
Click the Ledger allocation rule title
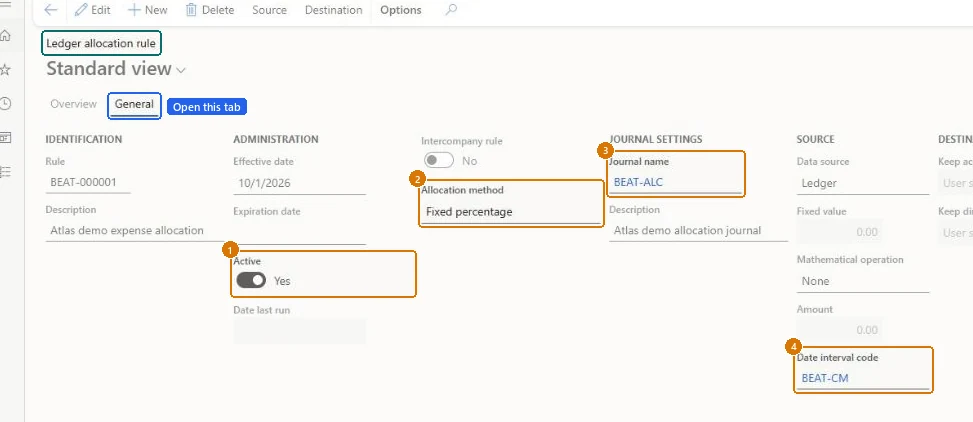101,43
